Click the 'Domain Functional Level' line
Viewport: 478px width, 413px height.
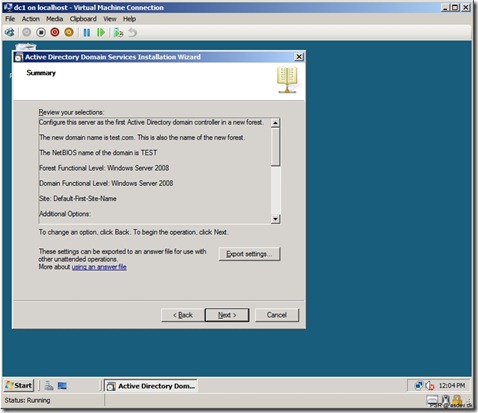pos(106,183)
